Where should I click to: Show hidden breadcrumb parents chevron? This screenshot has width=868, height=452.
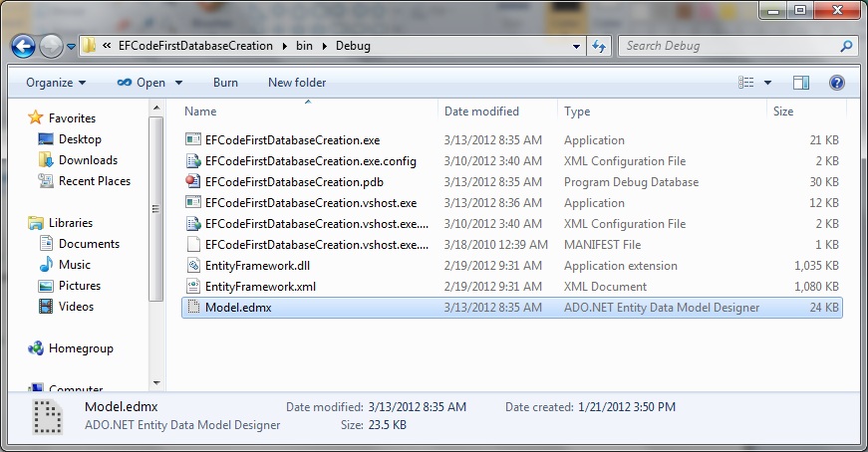click(107, 46)
